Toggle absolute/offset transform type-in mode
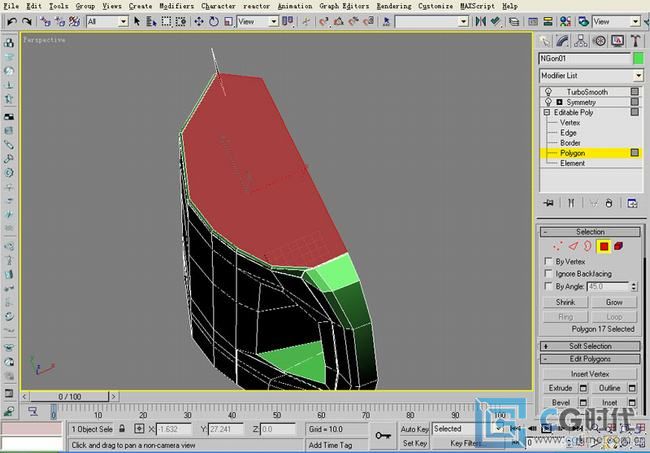The width and height of the screenshot is (650, 453). (139, 429)
